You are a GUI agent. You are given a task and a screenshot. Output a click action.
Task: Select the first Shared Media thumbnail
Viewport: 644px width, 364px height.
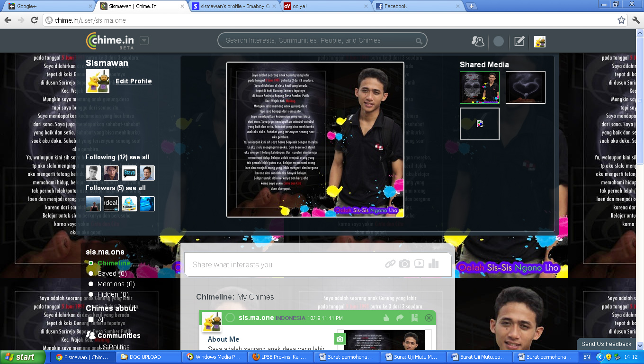pyautogui.click(x=480, y=87)
